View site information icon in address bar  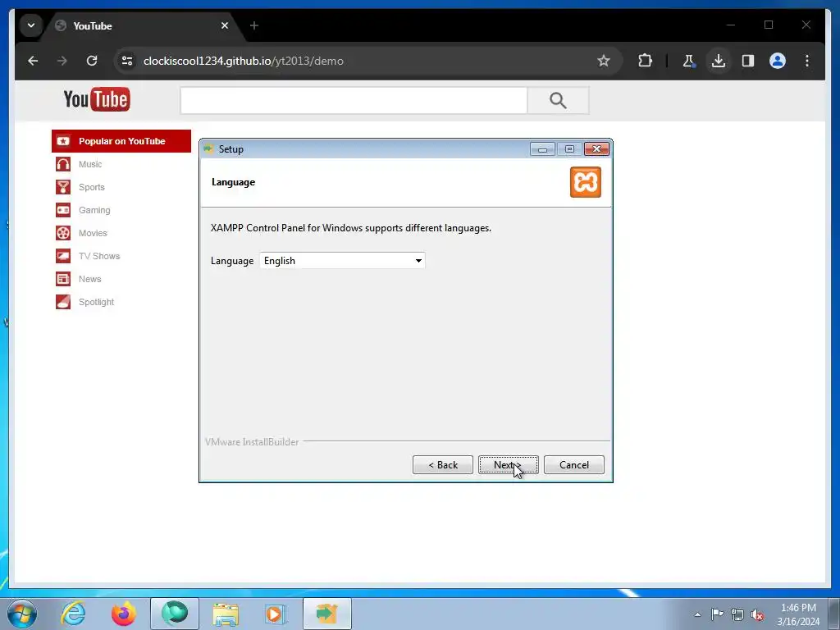click(127, 61)
